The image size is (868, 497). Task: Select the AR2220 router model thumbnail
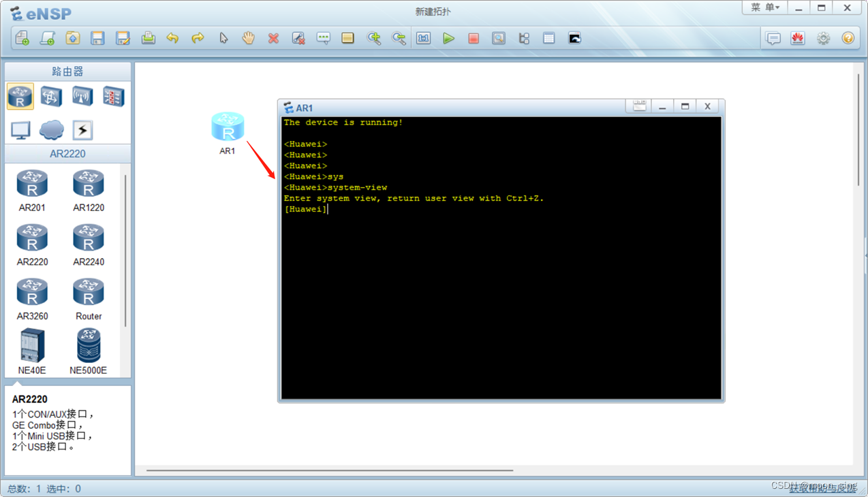(32, 235)
